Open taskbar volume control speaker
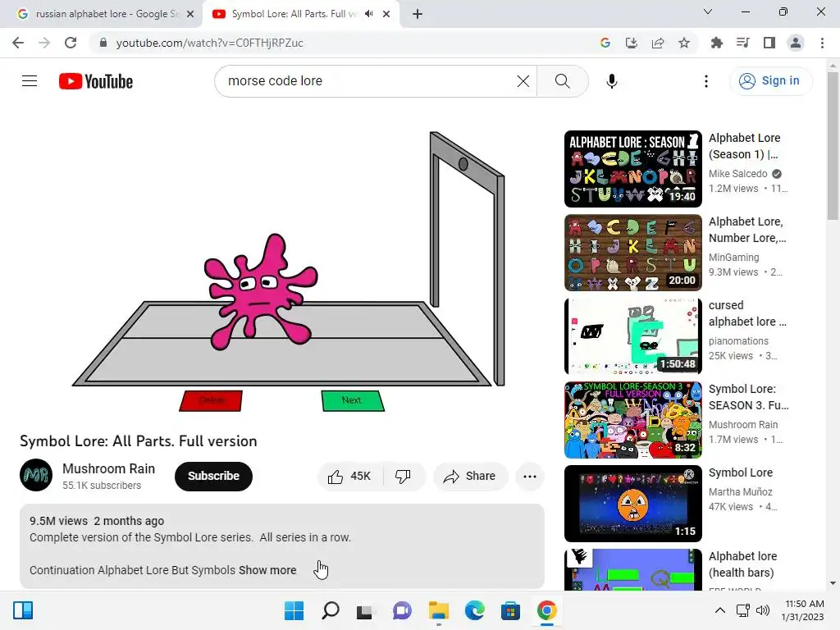 pos(762,610)
